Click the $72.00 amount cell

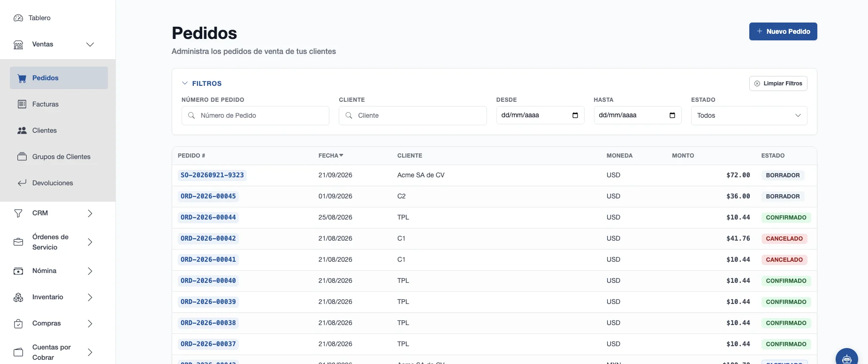tap(738, 175)
